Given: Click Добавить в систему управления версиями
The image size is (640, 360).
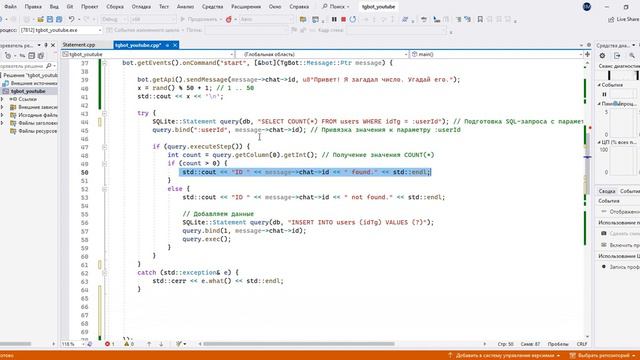Looking at the screenshot, I should coord(504,356).
